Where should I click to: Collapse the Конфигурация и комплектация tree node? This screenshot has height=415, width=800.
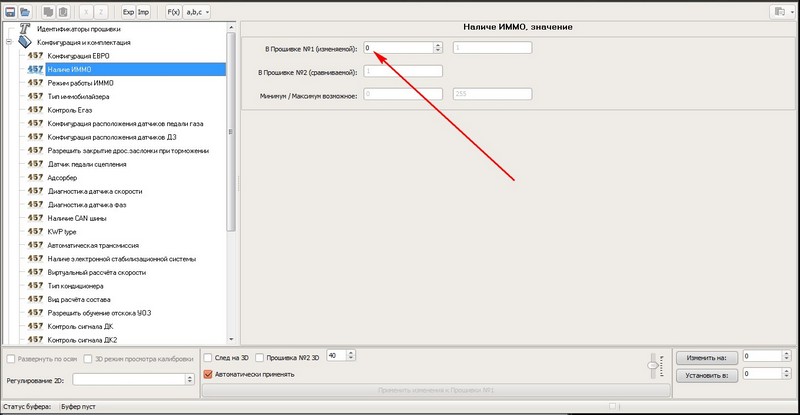(x=9, y=43)
